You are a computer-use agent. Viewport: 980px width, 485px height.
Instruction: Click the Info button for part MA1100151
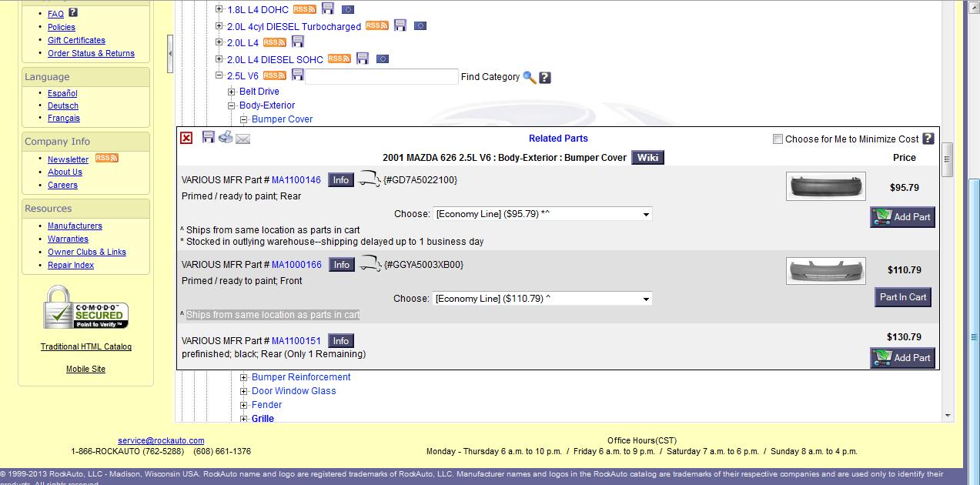coord(341,341)
